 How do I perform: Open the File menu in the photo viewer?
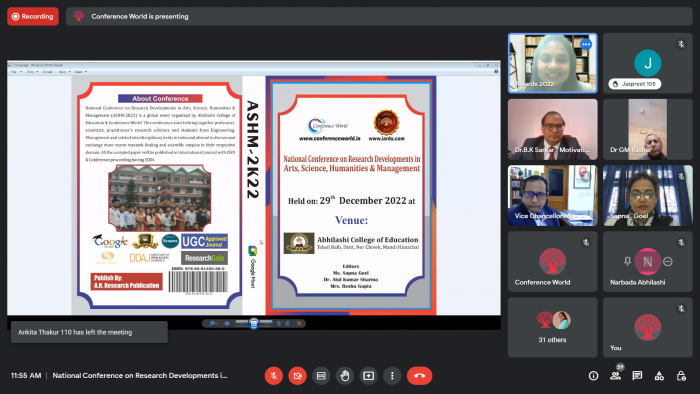click(x=15, y=71)
